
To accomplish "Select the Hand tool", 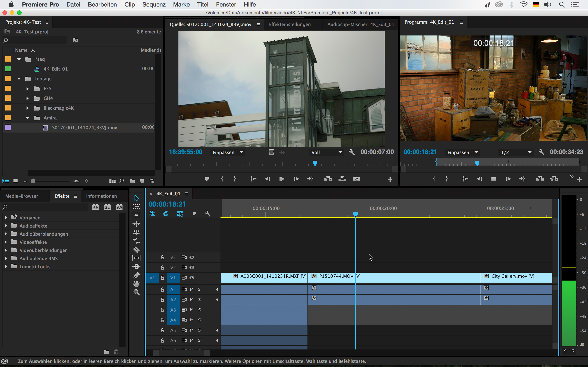I will 136,283.
